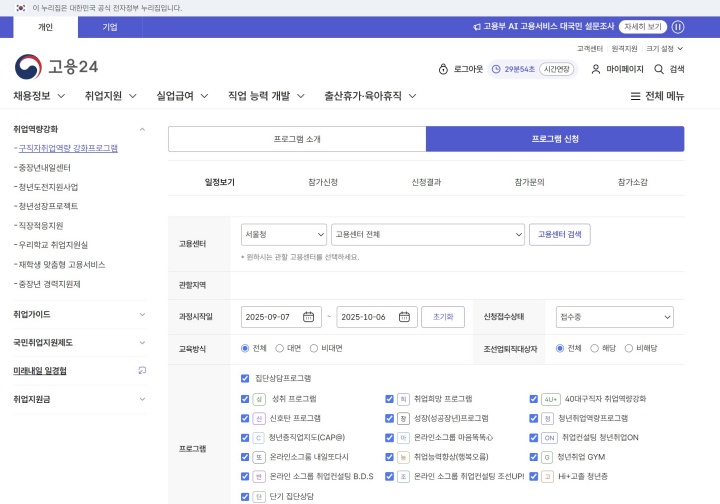Uncheck the 취업희망 프로그램 checkbox
The width and height of the screenshot is (720, 504).
(389, 399)
